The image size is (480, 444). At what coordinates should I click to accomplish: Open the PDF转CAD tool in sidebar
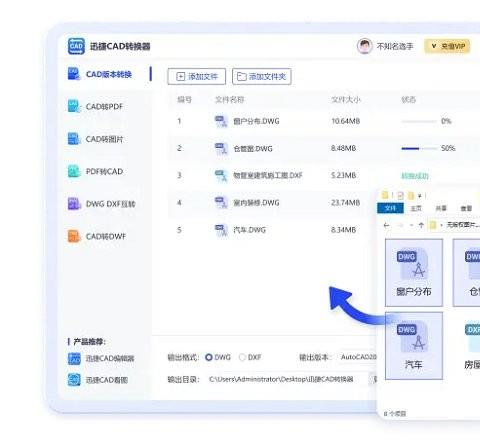pos(95,171)
